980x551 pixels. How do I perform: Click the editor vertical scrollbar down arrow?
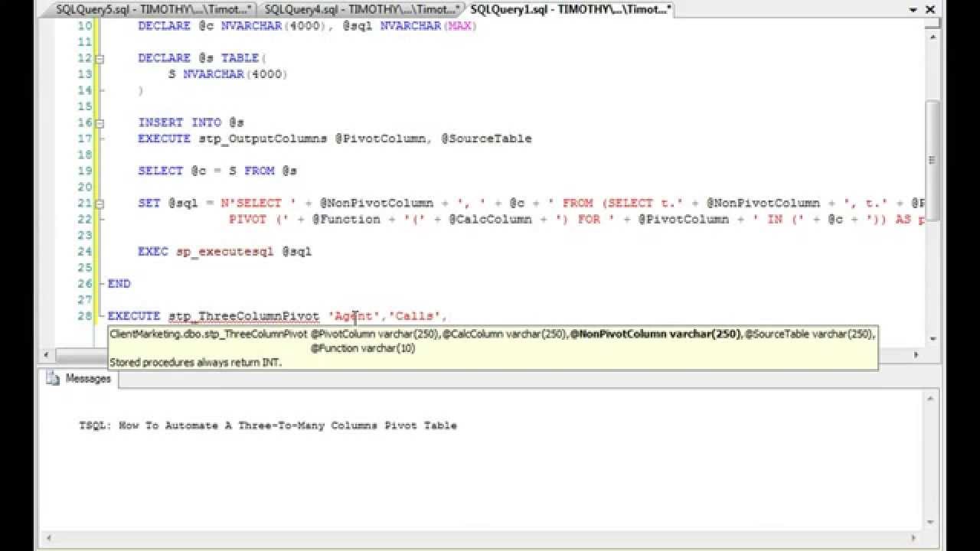point(933,340)
